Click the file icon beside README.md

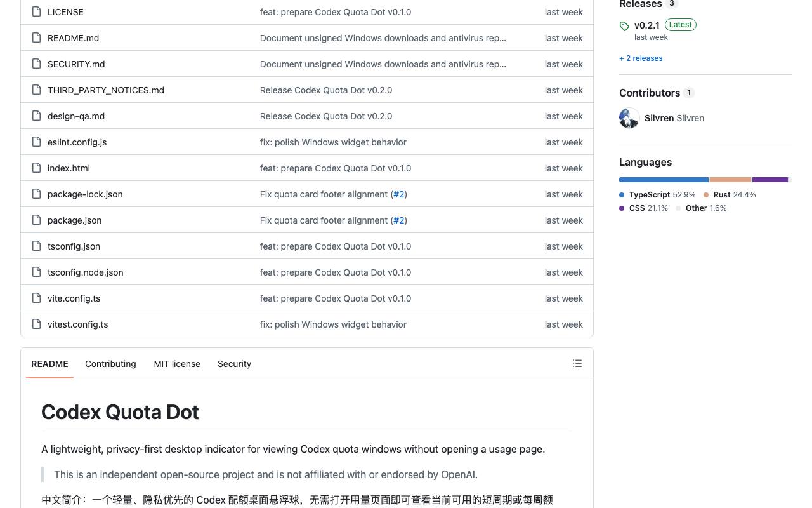pyautogui.click(x=36, y=38)
